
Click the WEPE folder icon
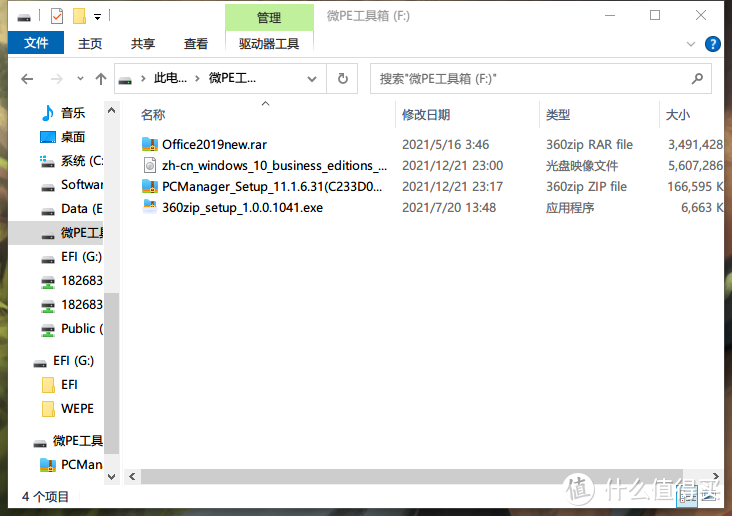(48, 409)
